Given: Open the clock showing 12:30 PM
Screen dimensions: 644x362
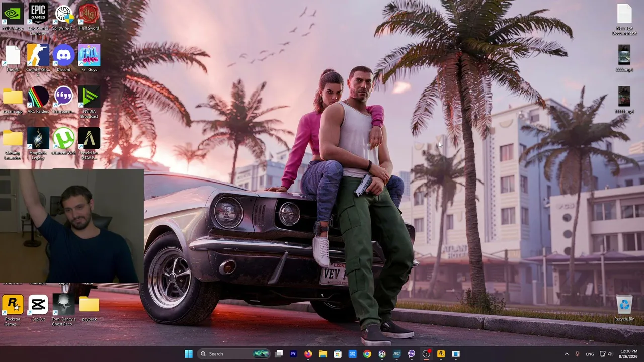Looking at the screenshot, I should (628, 354).
